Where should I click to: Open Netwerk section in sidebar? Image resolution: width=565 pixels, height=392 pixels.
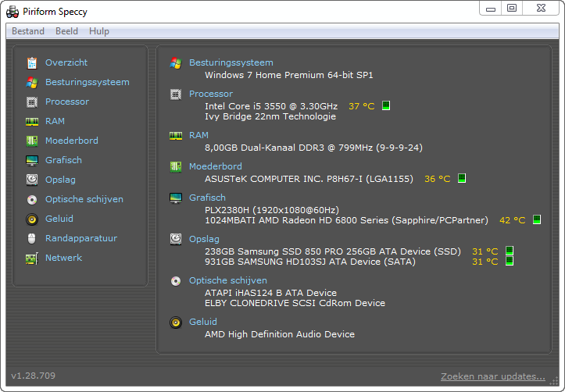[x=63, y=258]
